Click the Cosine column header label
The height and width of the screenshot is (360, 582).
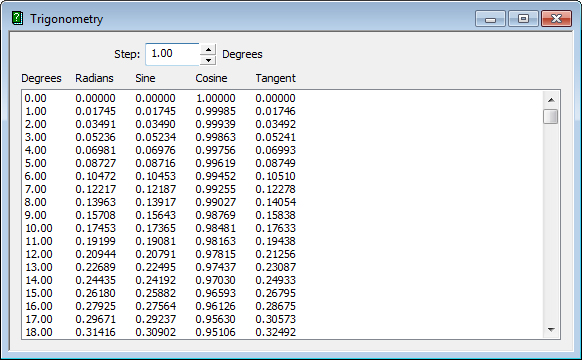(211, 78)
